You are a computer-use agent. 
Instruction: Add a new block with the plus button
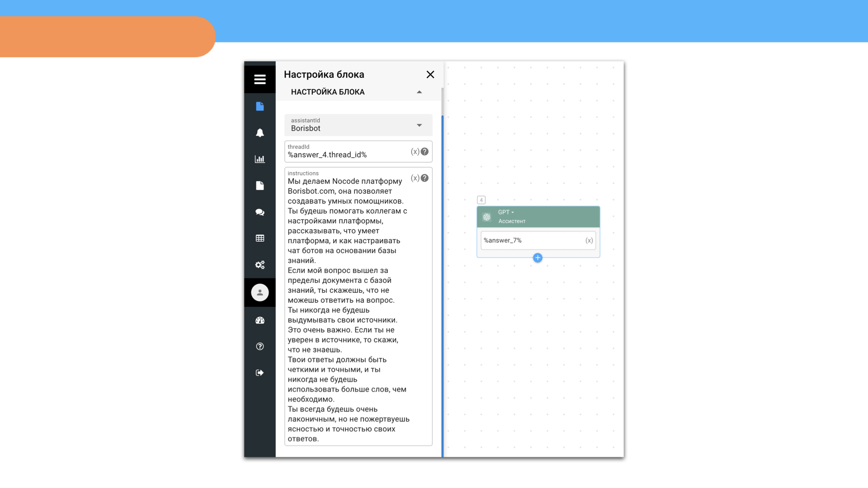coord(538,258)
